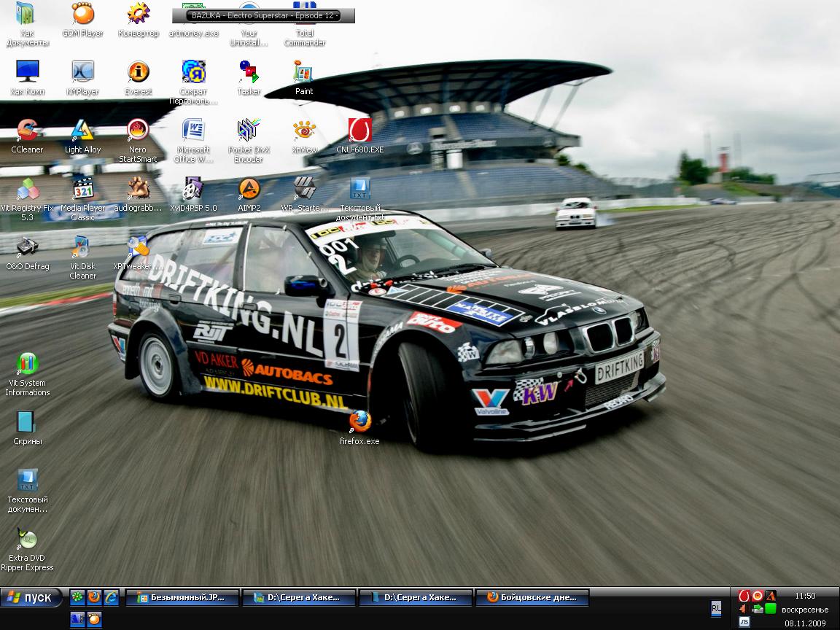Click the 11:50 taskbar clock
The image size is (840, 630).
[805, 596]
